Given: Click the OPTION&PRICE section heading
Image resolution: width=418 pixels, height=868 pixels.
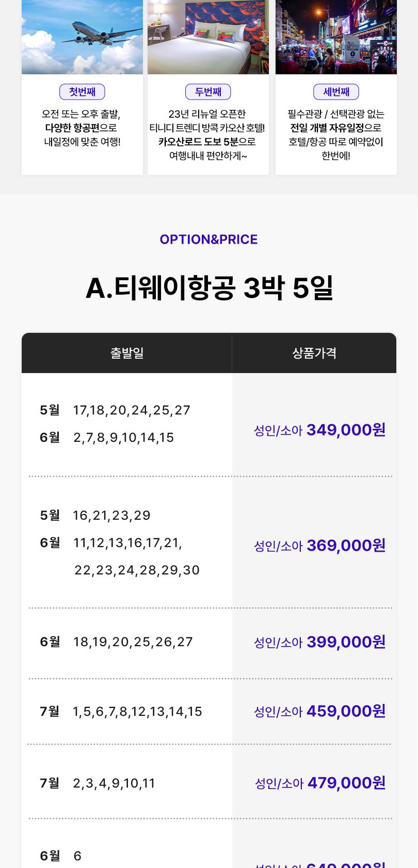Looking at the screenshot, I should point(208,239).
